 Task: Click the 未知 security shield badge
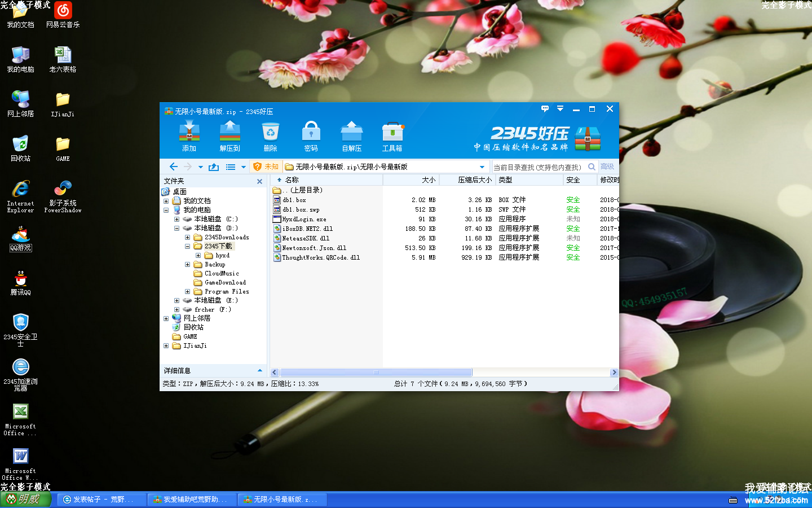coord(266,167)
